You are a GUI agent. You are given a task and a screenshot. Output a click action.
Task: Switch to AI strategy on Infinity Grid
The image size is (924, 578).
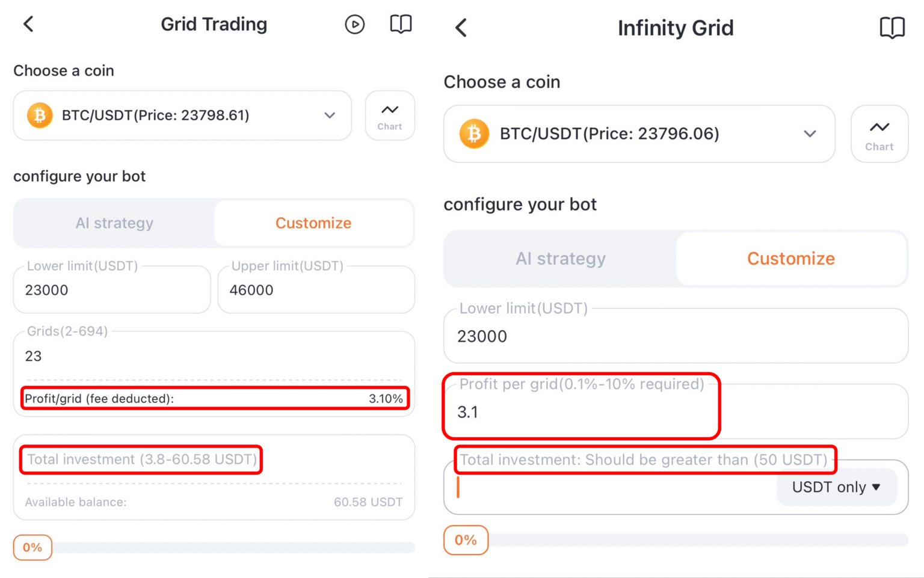(x=561, y=259)
